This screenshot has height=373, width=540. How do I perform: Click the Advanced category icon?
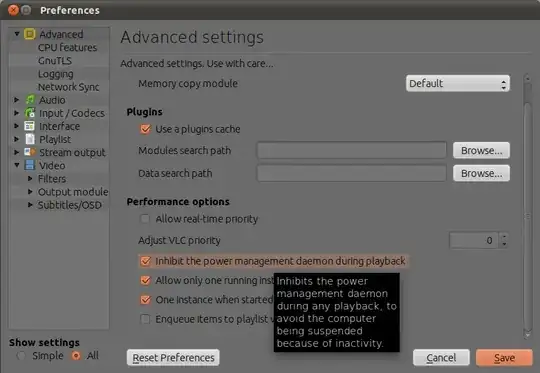[x=30, y=34]
